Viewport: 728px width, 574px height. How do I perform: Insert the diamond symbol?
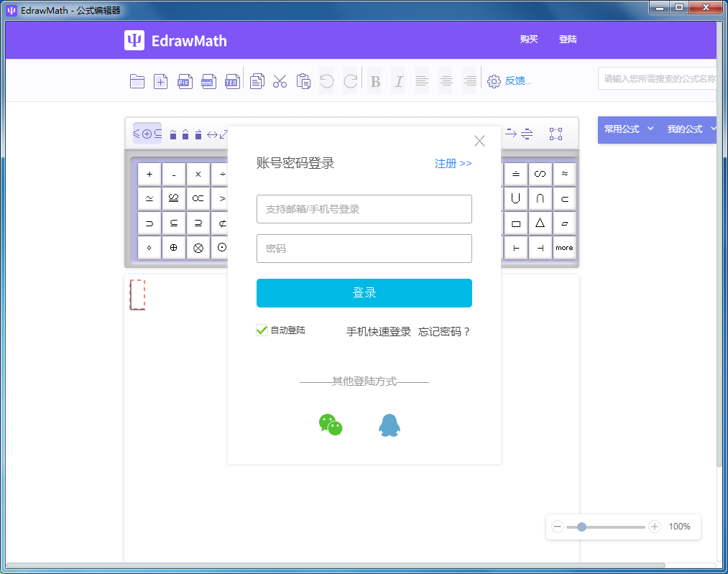click(x=149, y=247)
